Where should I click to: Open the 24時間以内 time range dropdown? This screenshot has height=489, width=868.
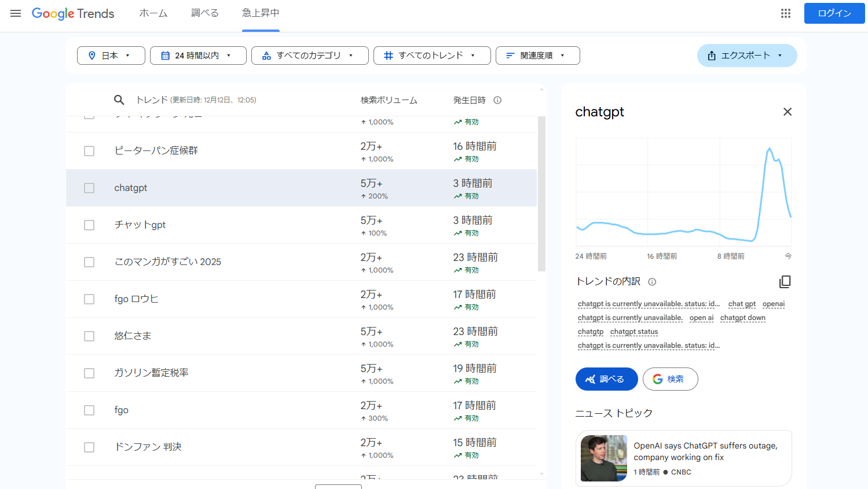tap(198, 55)
